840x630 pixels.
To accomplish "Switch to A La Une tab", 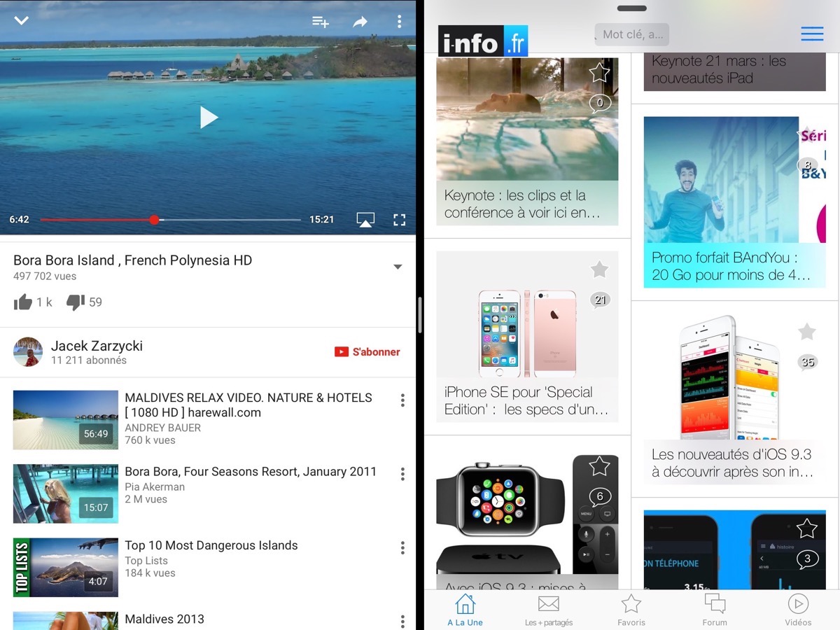I will click(x=465, y=610).
